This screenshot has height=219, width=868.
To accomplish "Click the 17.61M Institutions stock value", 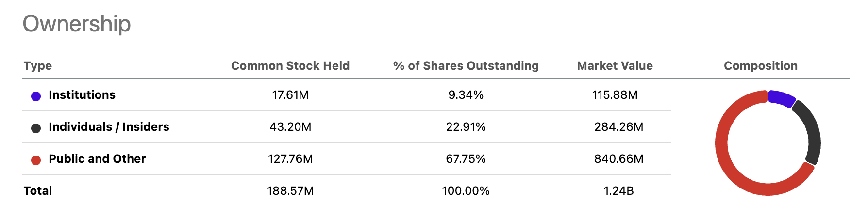I will [x=290, y=95].
